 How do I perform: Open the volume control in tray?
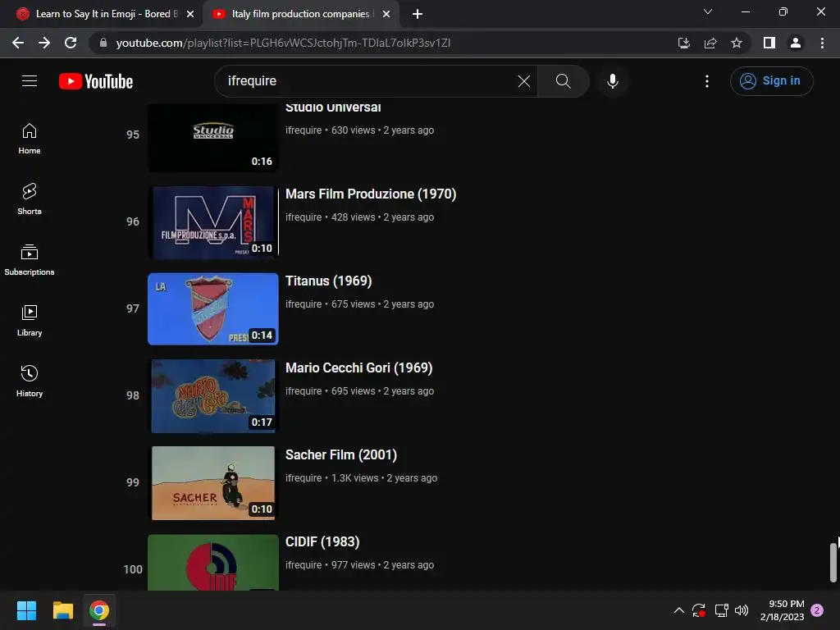click(x=742, y=610)
